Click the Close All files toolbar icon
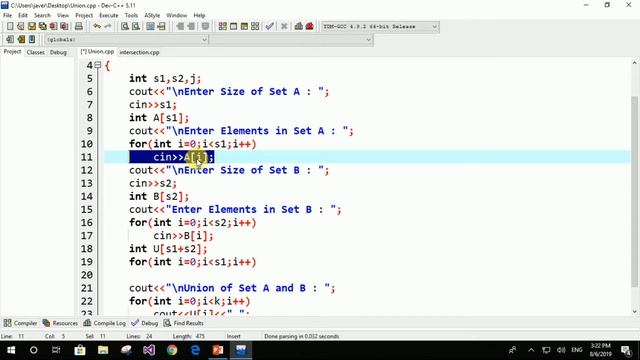The image size is (640, 360). coord(64,27)
